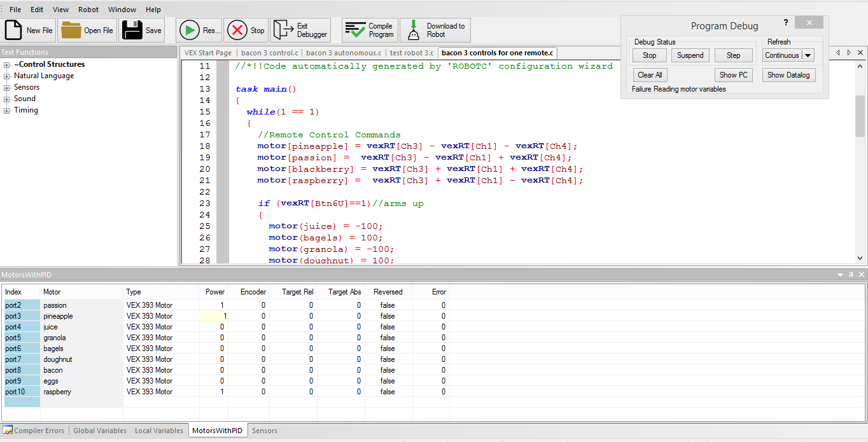The image size is (868, 442).
Task: Select the port8 bacon row
Action: pyautogui.click(x=227, y=370)
